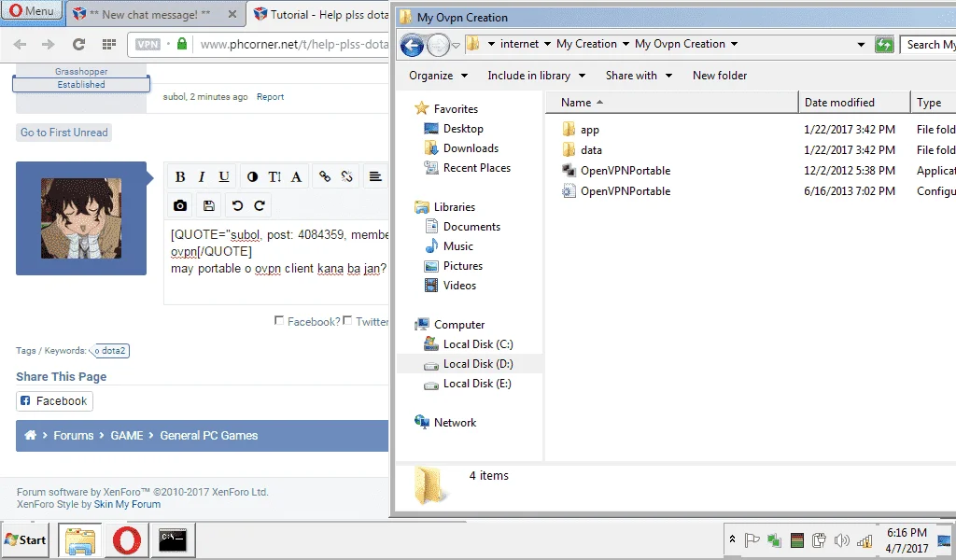Click the volume speaker tray icon

tap(841, 539)
